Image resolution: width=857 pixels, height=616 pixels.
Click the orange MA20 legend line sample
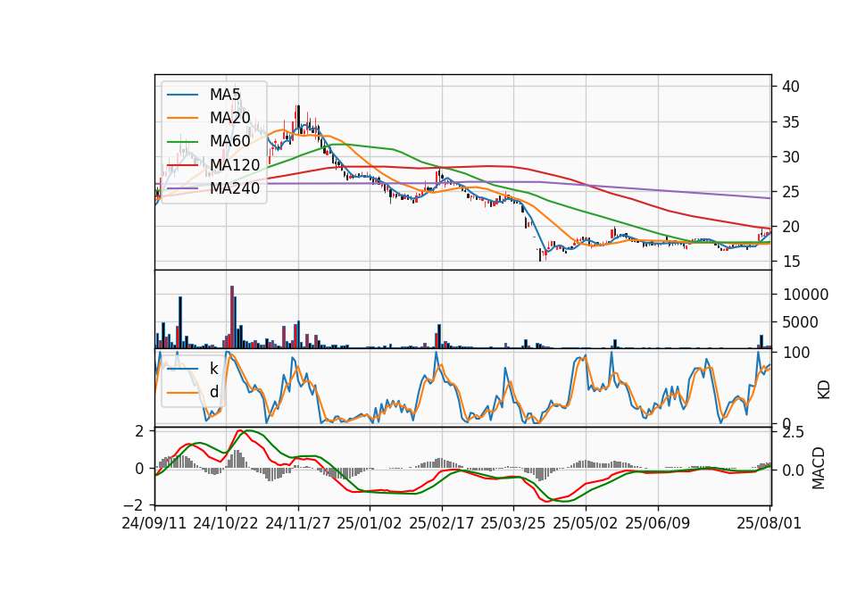pos(182,118)
